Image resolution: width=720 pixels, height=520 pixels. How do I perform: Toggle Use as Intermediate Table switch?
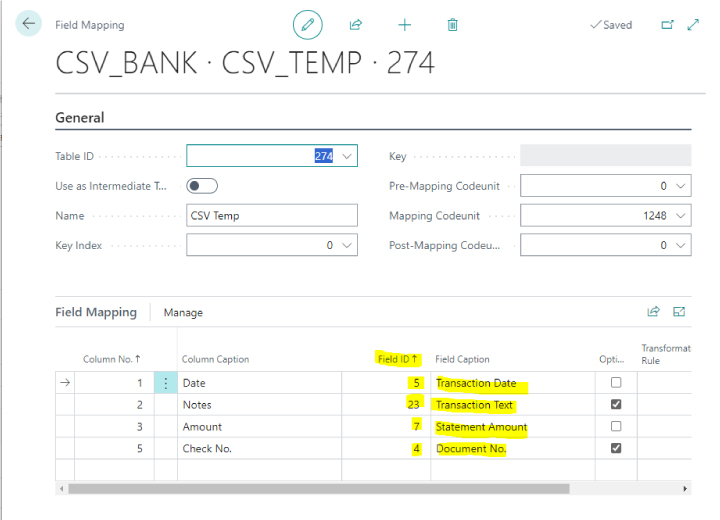(x=202, y=185)
